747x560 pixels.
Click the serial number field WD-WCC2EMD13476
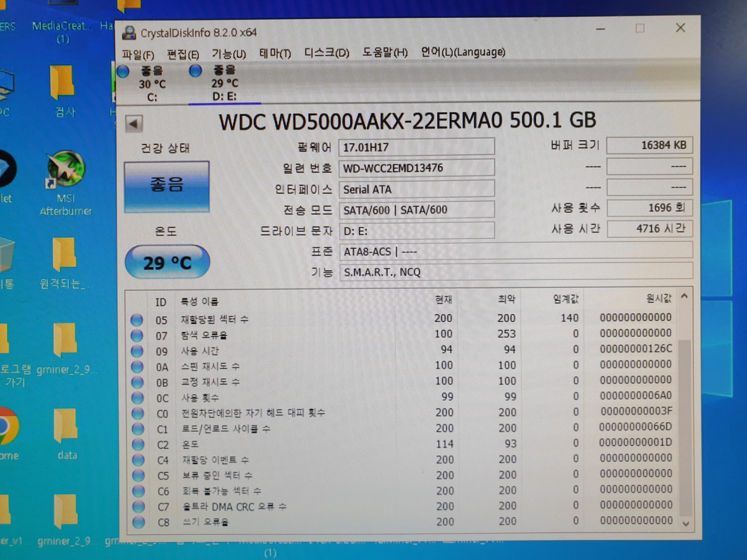pos(417,168)
